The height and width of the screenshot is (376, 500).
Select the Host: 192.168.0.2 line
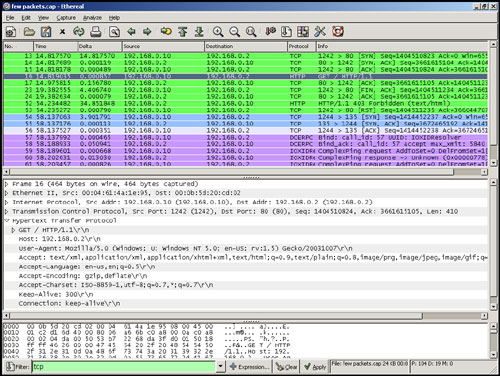(x=59, y=239)
